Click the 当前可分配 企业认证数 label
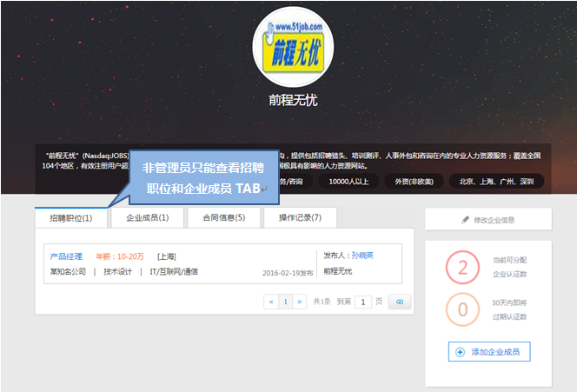This screenshot has width=577, height=392. click(x=510, y=267)
